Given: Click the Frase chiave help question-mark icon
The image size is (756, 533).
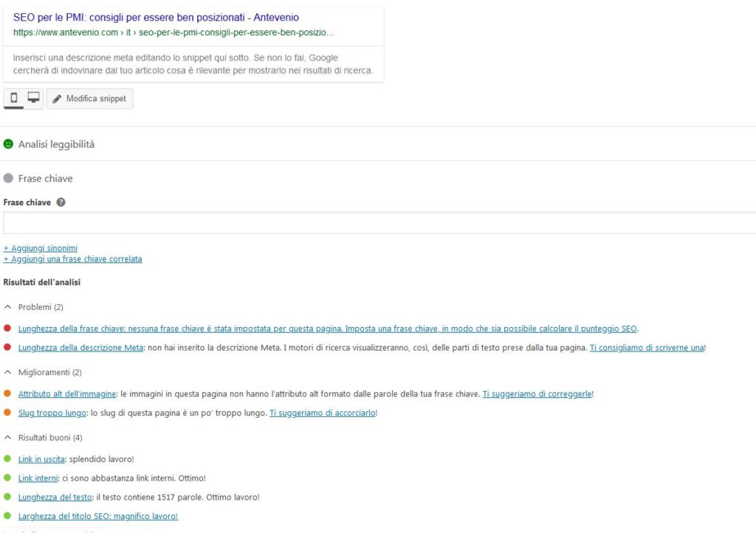Looking at the screenshot, I should pyautogui.click(x=61, y=202).
